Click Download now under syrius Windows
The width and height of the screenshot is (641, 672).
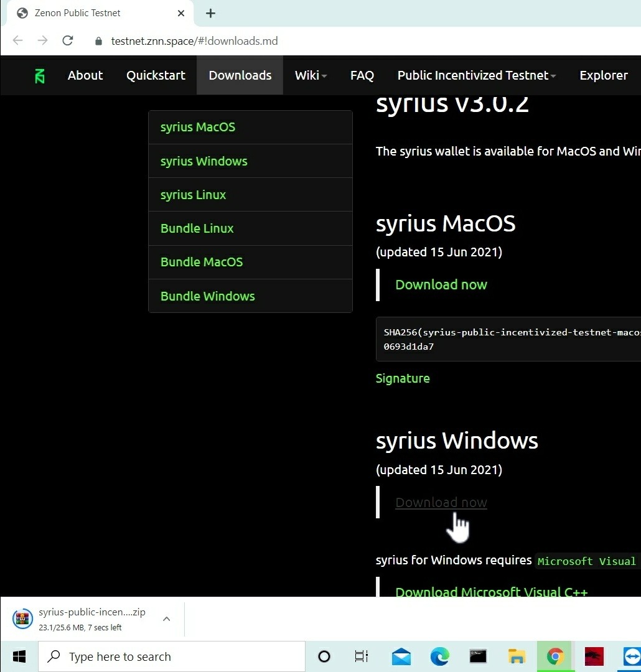[x=441, y=502]
